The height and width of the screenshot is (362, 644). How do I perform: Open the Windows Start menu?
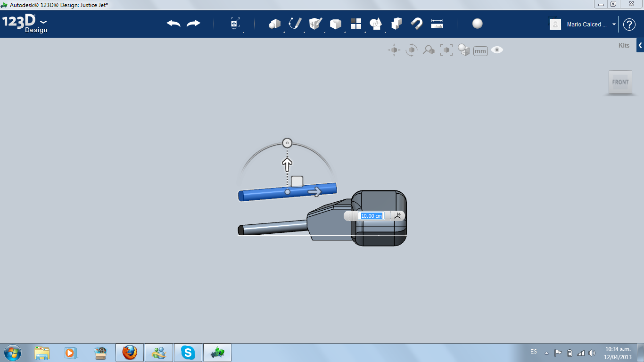(x=13, y=352)
